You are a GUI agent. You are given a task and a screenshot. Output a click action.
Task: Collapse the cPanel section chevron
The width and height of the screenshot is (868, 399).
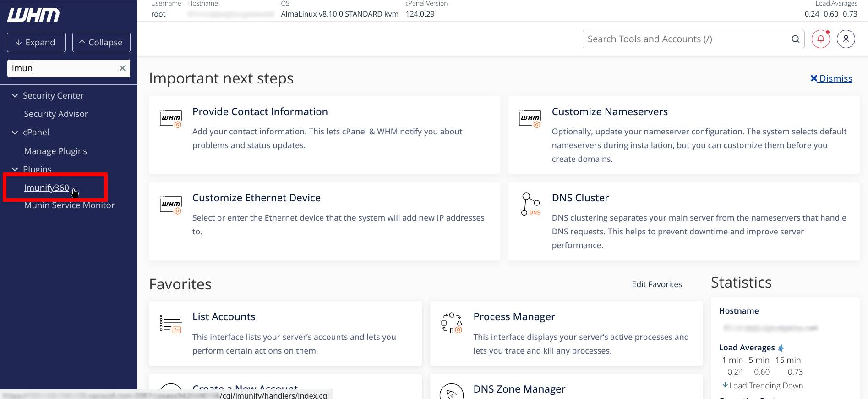pos(15,133)
